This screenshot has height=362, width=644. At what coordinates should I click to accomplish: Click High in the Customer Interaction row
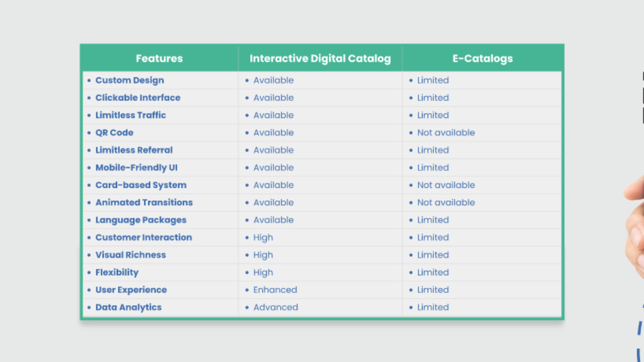tap(263, 237)
